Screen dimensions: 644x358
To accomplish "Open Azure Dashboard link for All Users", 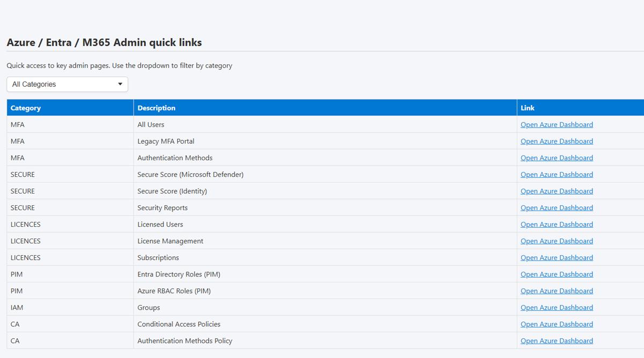I will (557, 125).
